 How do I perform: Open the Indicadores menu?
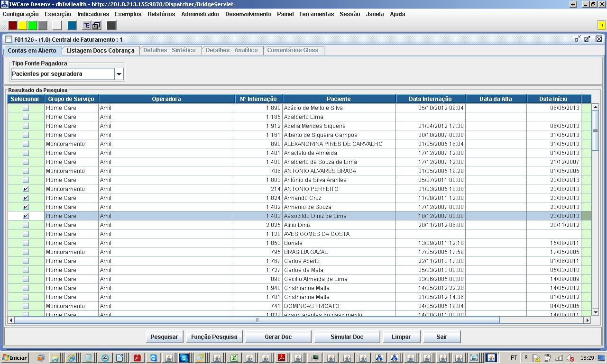point(93,14)
